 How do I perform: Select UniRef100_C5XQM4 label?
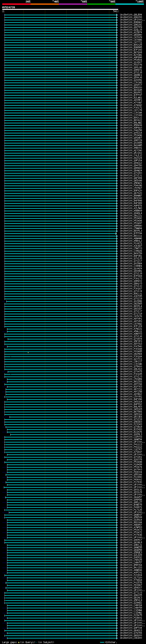point(131,379)
